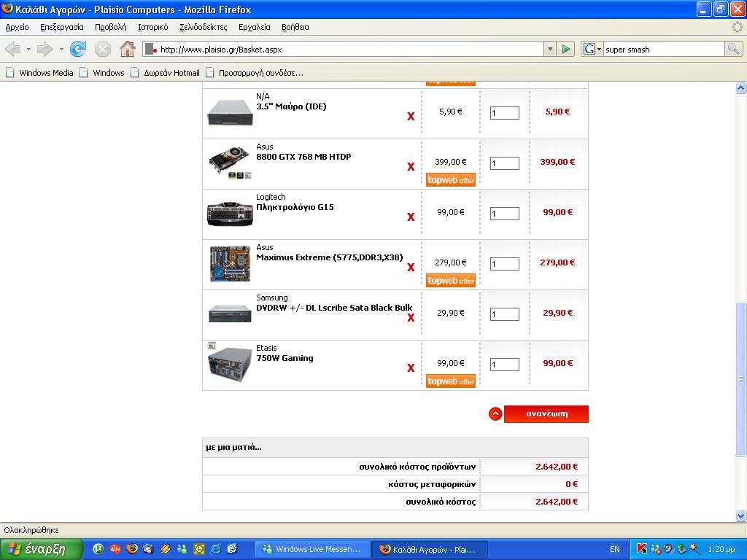
Task: Open the Maximus Extreme (S775,DDR3,X38) link
Action: coord(329,257)
